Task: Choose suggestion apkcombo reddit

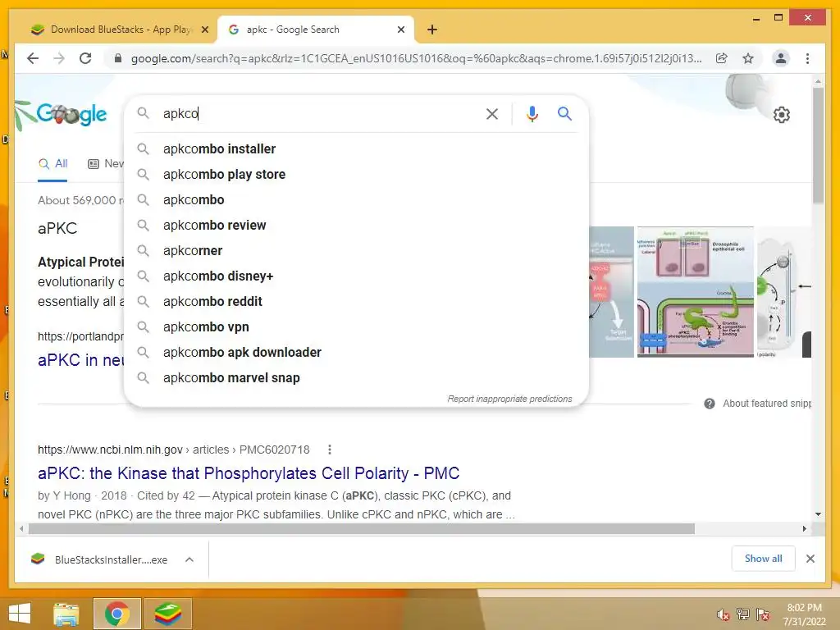Action: click(x=356, y=302)
